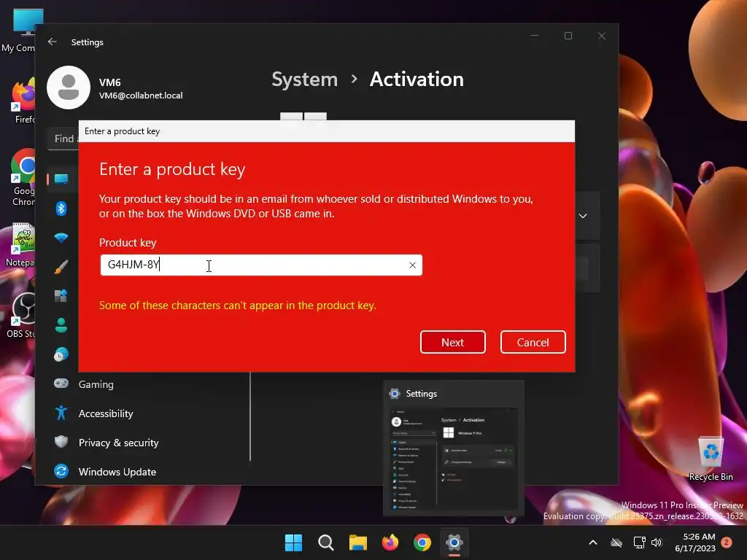Image resolution: width=747 pixels, height=560 pixels.
Task: Launch Chrome from the taskbar
Action: (x=422, y=542)
